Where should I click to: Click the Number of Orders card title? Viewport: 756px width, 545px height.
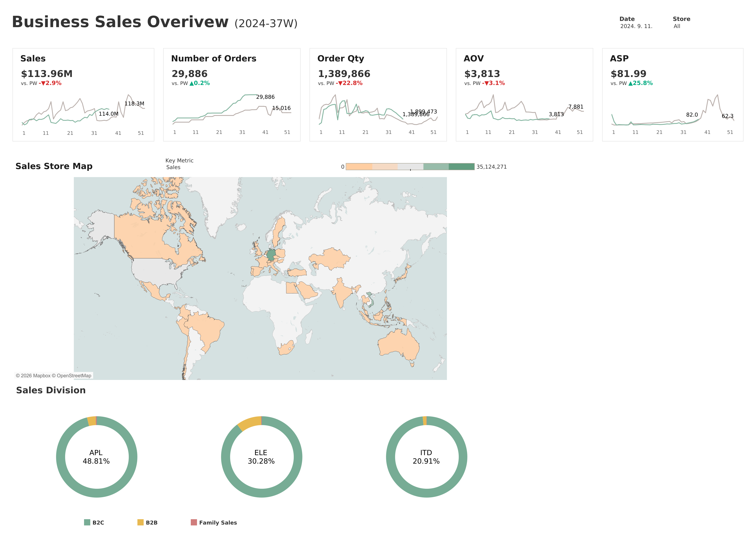(x=214, y=58)
